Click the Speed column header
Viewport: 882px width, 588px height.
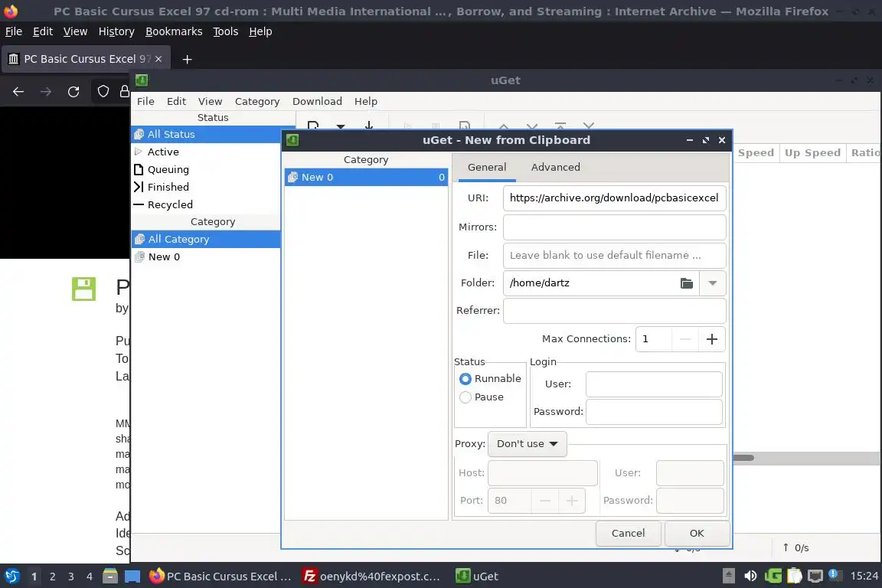[x=756, y=153]
